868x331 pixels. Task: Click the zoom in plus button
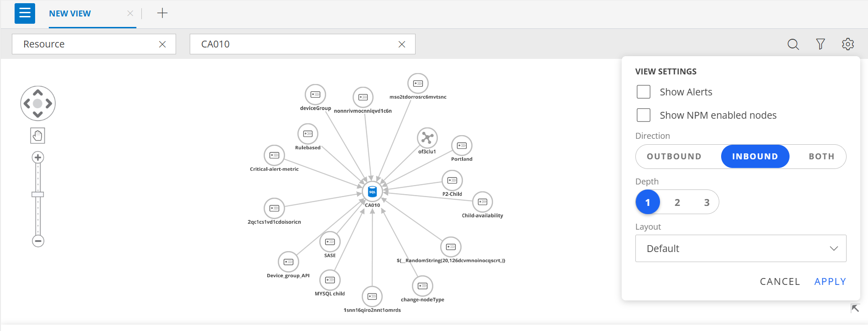(38, 158)
